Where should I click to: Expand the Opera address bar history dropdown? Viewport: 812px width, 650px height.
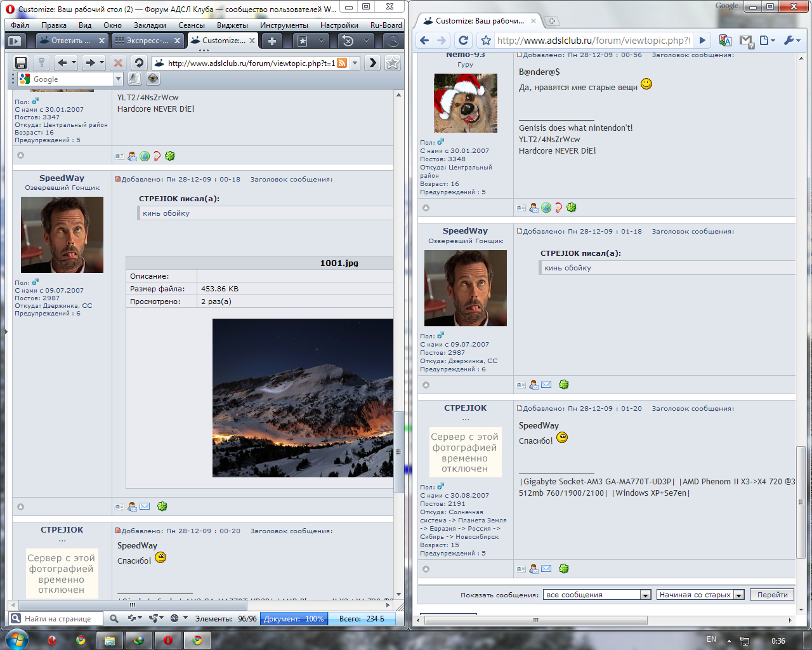point(355,63)
